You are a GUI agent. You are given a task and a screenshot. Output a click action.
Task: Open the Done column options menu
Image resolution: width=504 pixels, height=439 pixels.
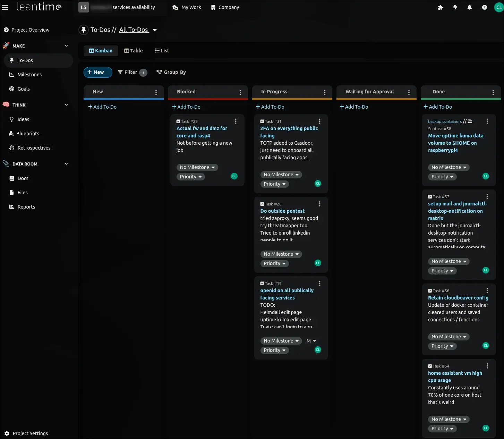coord(493,92)
